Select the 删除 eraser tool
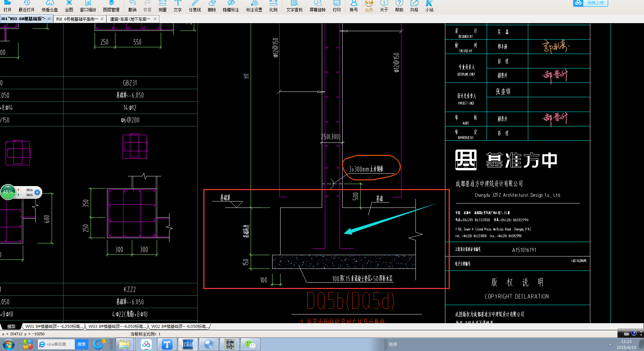Image resolution: width=644 pixels, height=351 pixels. click(212, 6)
